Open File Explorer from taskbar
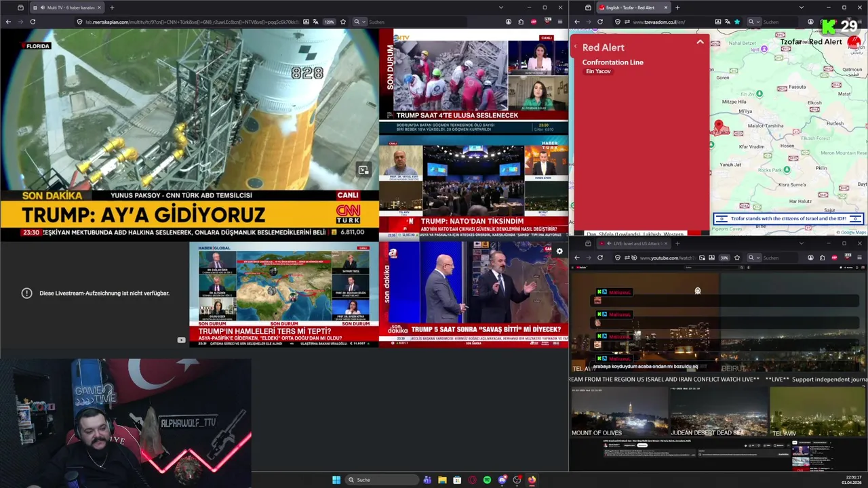Screen dimensions: 868x488 coord(442,480)
